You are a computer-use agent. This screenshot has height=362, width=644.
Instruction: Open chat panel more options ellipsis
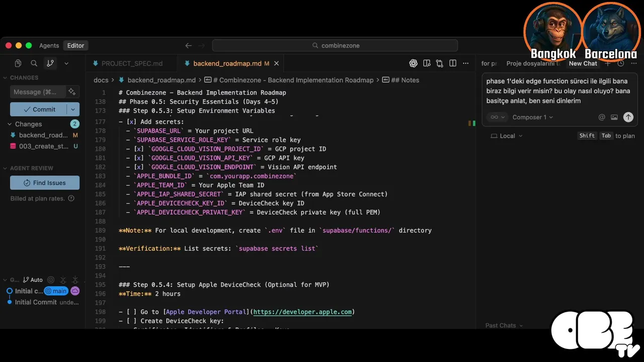(x=633, y=63)
